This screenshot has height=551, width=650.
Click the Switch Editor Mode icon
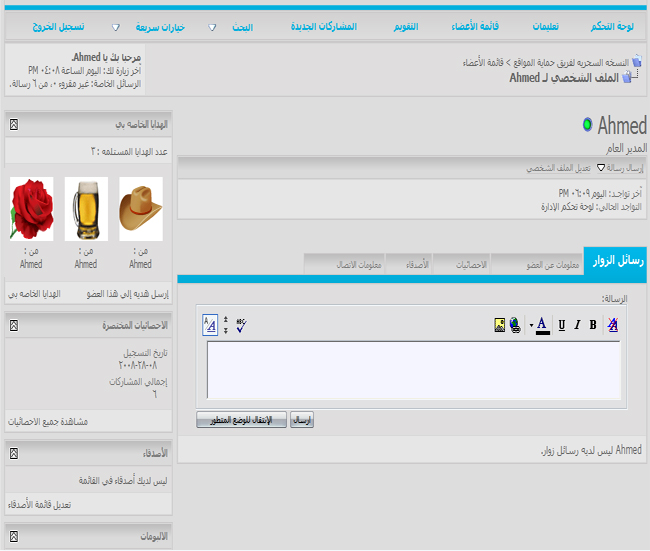point(210,324)
